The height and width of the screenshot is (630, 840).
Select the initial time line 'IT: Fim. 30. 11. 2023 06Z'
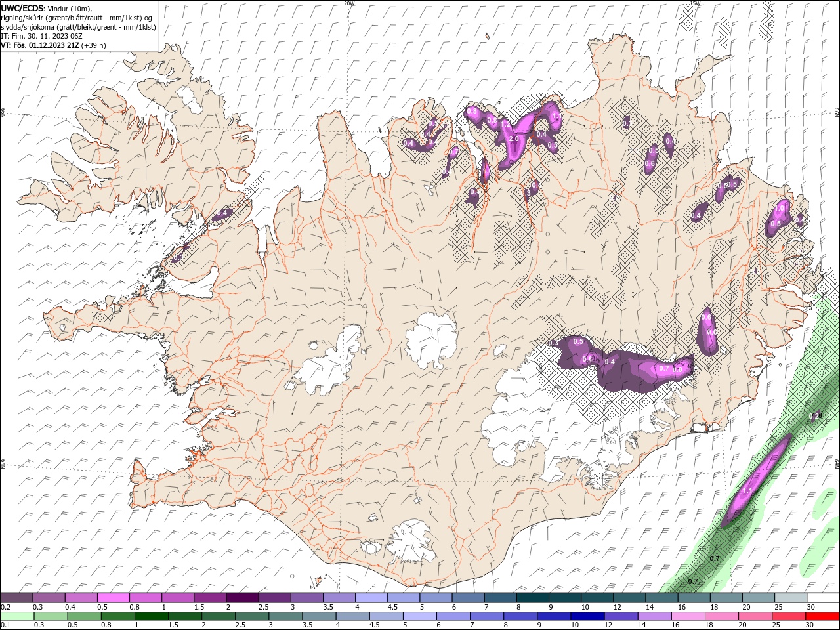41,36
